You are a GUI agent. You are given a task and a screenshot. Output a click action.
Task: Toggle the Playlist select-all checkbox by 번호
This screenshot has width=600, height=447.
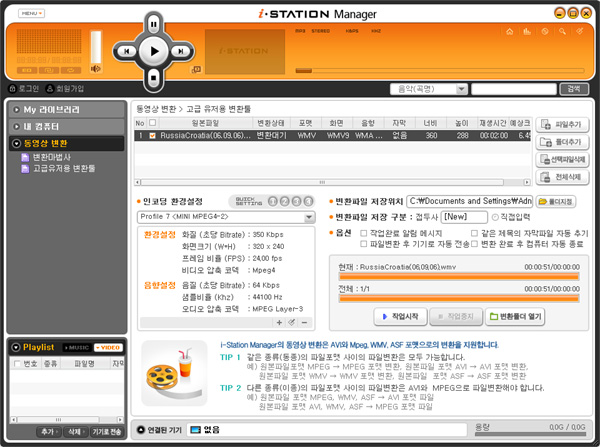(x=17, y=364)
